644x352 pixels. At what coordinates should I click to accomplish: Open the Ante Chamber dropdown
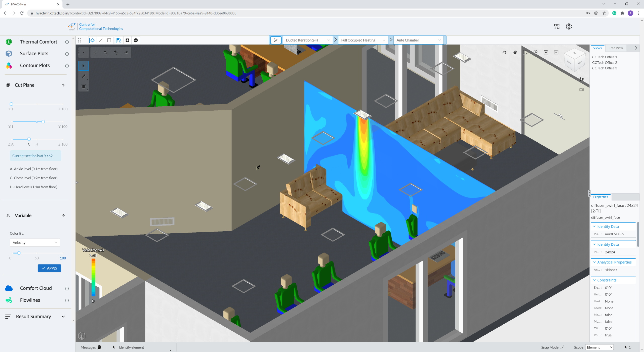[x=418, y=40]
